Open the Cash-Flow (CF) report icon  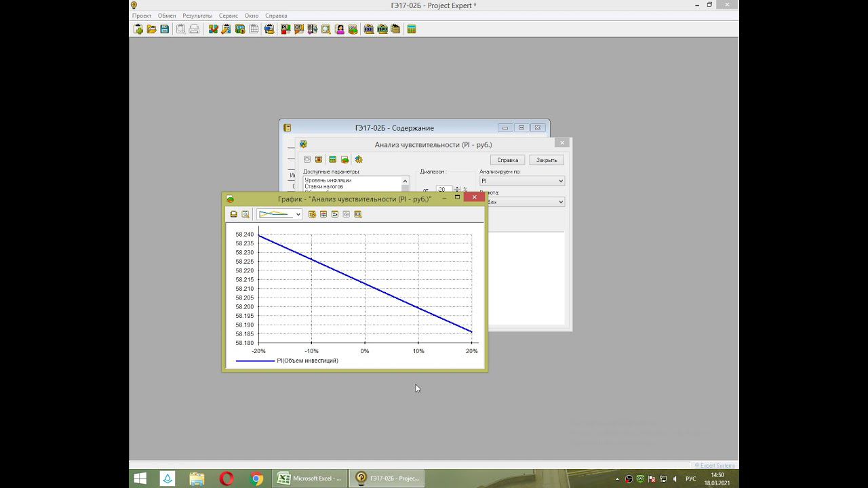click(299, 29)
